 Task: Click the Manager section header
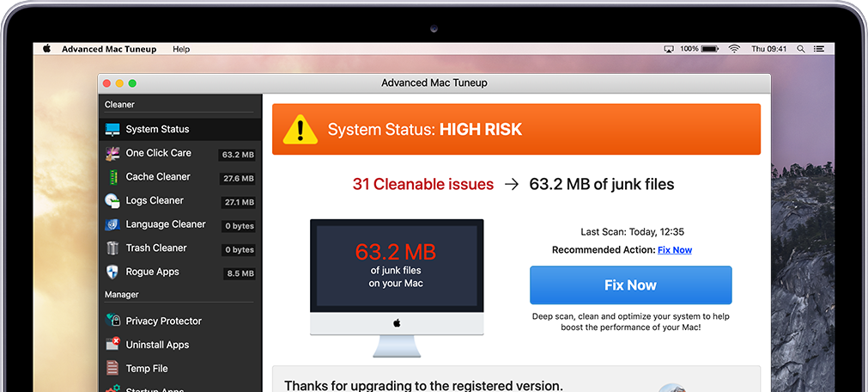coord(122,294)
